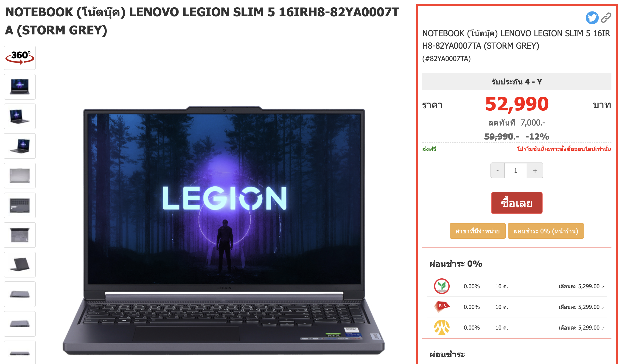Copy product link with chain icon
This screenshot has width=633, height=364.
[606, 18]
